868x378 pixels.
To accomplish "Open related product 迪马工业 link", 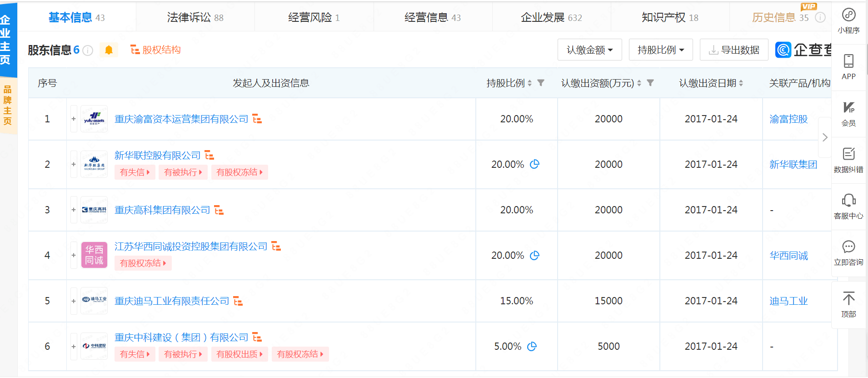I will point(788,301).
